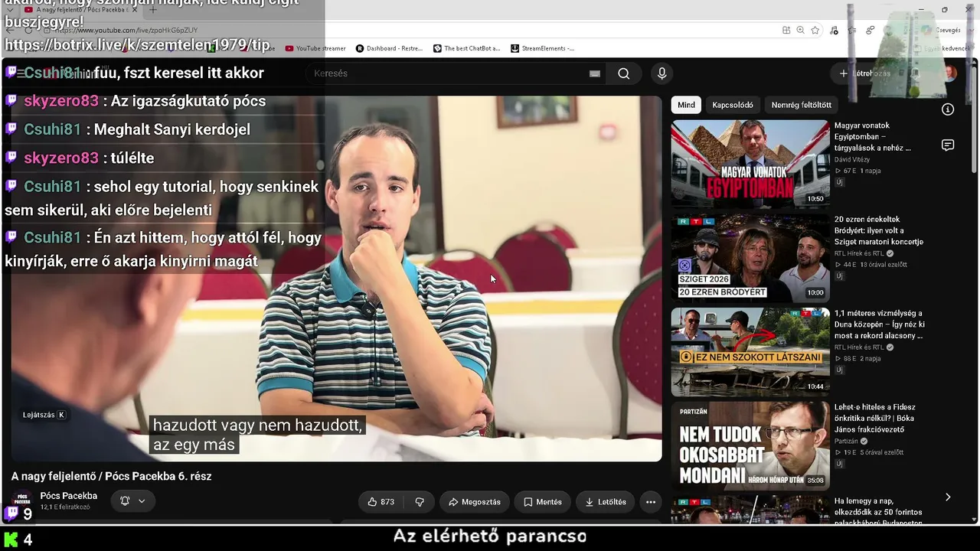Viewport: 980px width, 551px height.
Task: Click the Megosztás share button
Action: coord(475,502)
